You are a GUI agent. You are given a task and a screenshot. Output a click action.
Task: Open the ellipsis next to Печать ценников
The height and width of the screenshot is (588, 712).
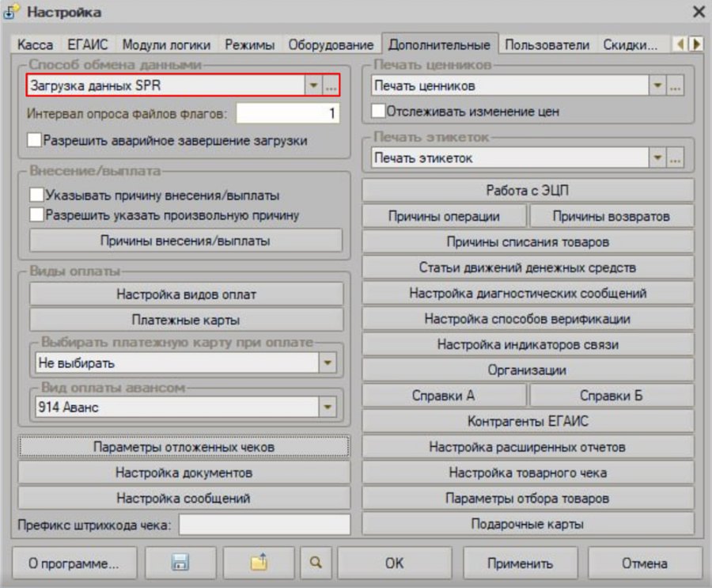tap(676, 85)
